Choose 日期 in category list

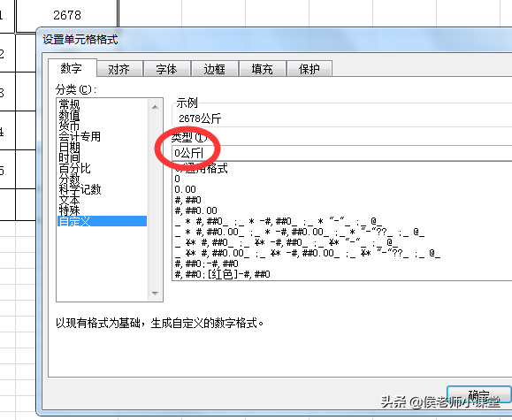102,147
